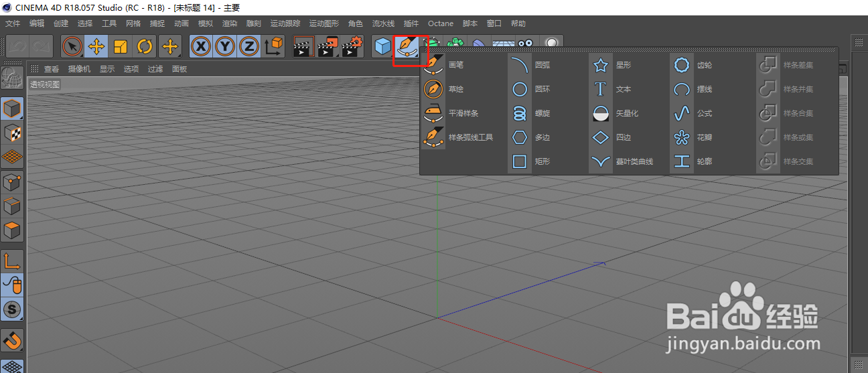Create a 文本 text spline
This screenshot has width=868, height=373.
coord(612,89)
